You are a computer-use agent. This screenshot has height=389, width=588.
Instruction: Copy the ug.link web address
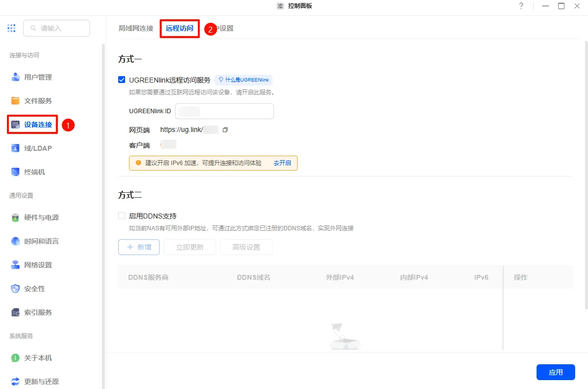click(225, 130)
